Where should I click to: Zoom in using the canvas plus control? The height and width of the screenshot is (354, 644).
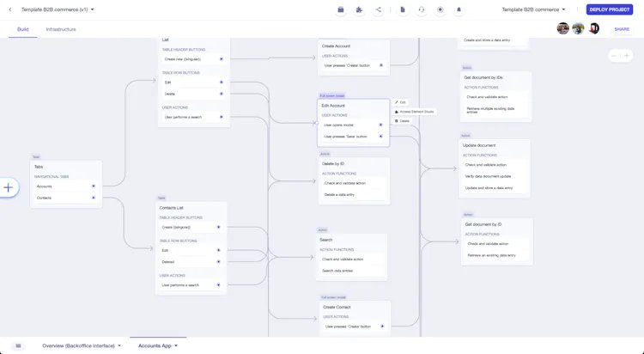(628, 55)
